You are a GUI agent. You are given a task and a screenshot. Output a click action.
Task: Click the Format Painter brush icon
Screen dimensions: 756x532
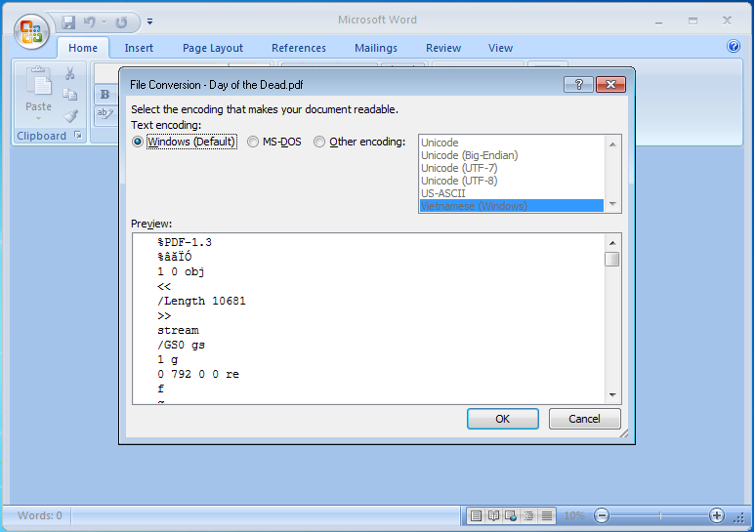70,116
